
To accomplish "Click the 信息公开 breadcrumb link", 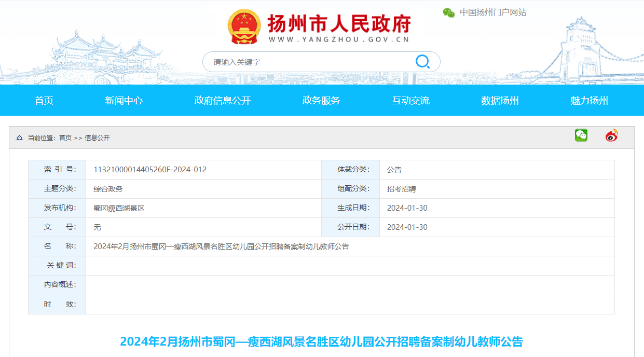I will click(97, 138).
